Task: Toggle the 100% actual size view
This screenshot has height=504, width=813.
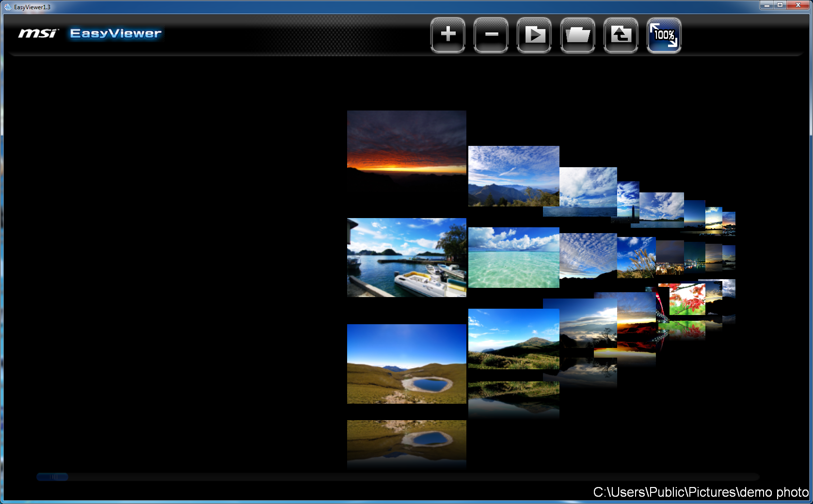Action: pyautogui.click(x=664, y=35)
